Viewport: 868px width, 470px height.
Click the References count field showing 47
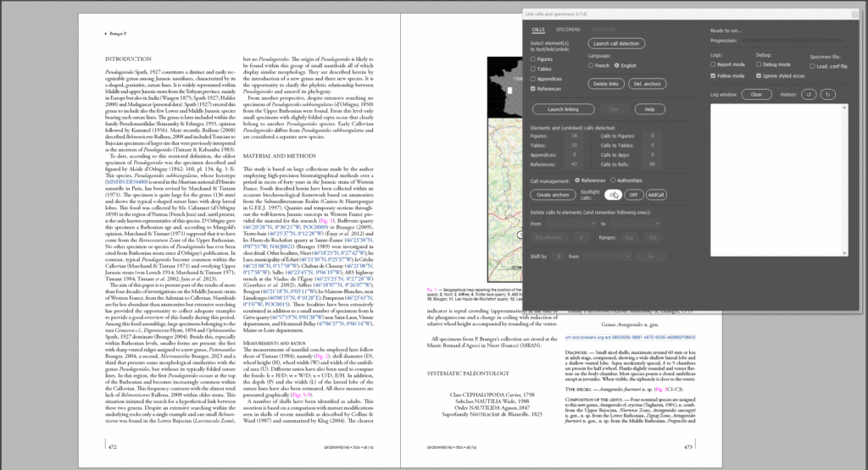coord(574,164)
